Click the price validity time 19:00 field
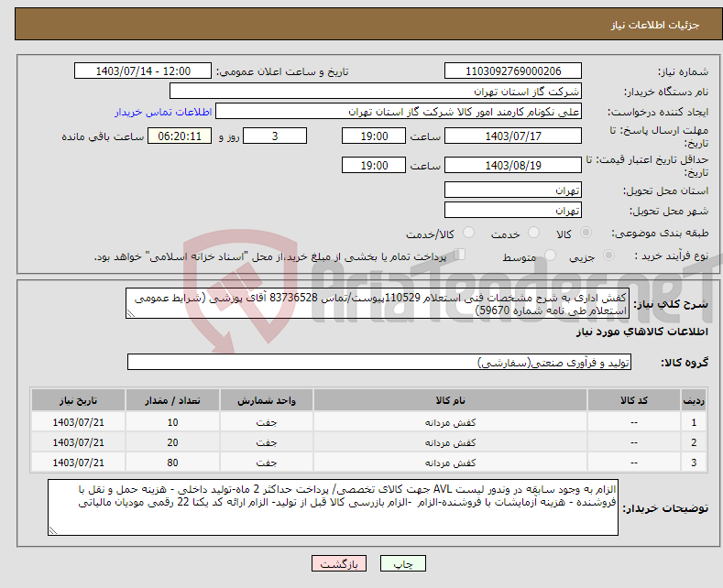Viewport: 723px width, 588px height. (x=374, y=165)
